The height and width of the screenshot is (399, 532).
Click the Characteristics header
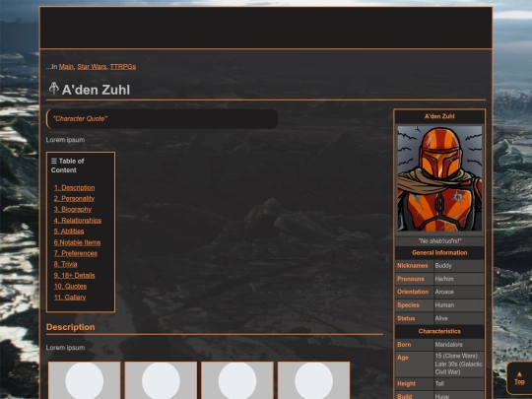tap(439, 331)
